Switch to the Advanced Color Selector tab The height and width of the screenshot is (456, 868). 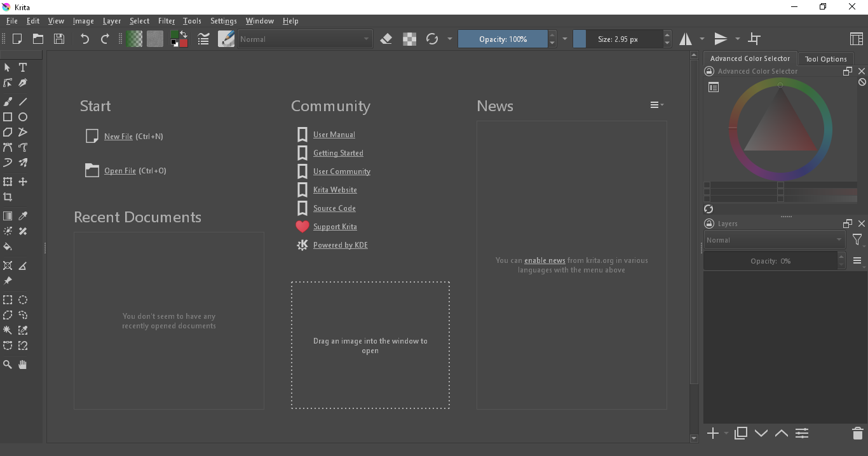(x=750, y=58)
